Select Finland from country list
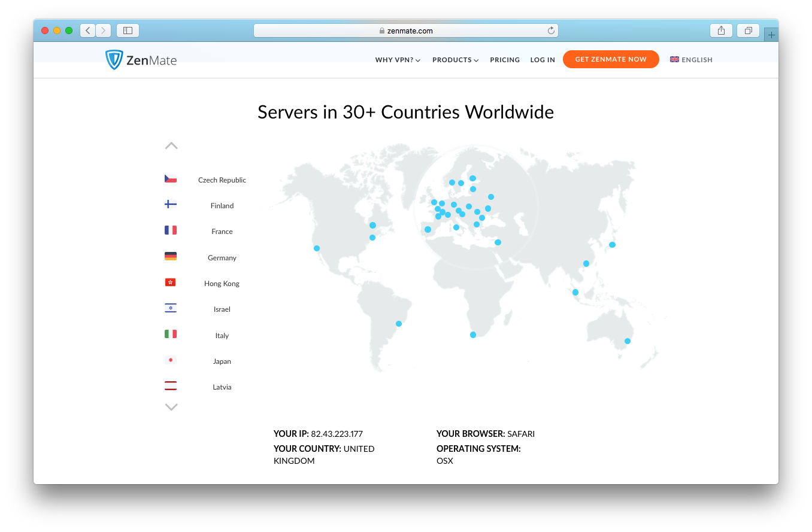The width and height of the screenshot is (812, 532). click(x=222, y=206)
